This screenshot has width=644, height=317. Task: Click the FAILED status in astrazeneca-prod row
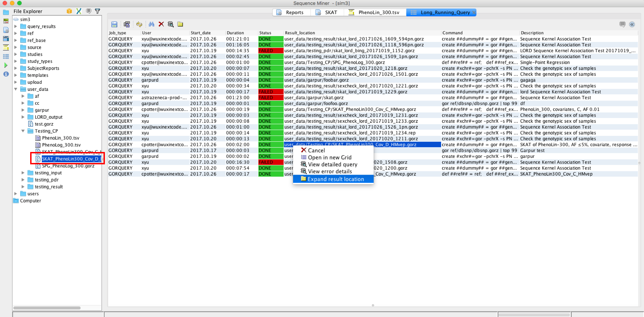[271, 98]
